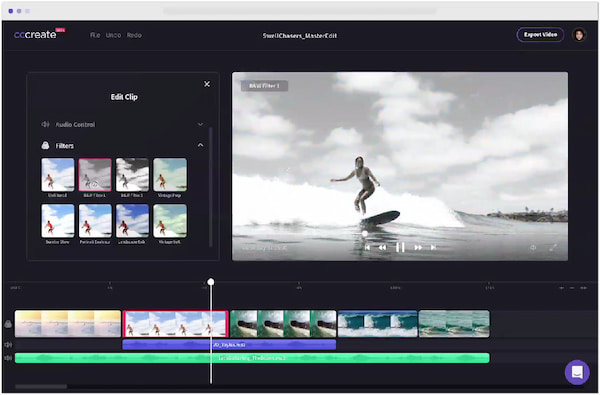Select the B&W Filter 2 thumbnail
Image resolution: width=600 pixels, height=395 pixels.
pyautogui.click(x=132, y=175)
